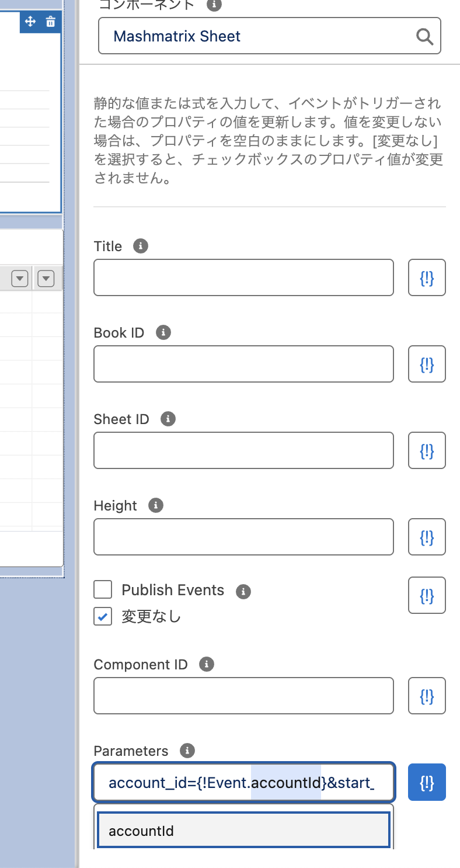Enable the Publish Events checkbox

pos(103,590)
